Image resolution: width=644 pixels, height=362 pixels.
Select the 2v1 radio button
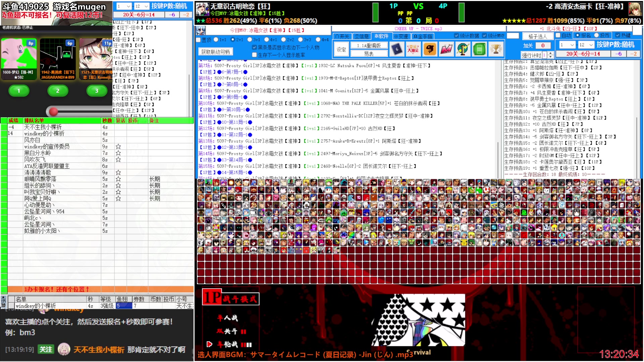click(232, 40)
